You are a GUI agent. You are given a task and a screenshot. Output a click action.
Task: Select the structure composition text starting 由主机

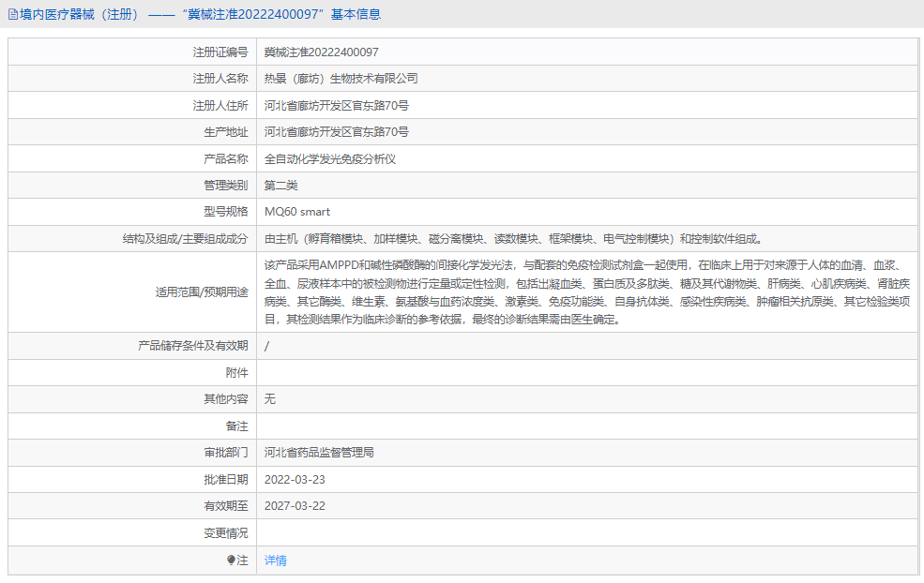(514, 239)
